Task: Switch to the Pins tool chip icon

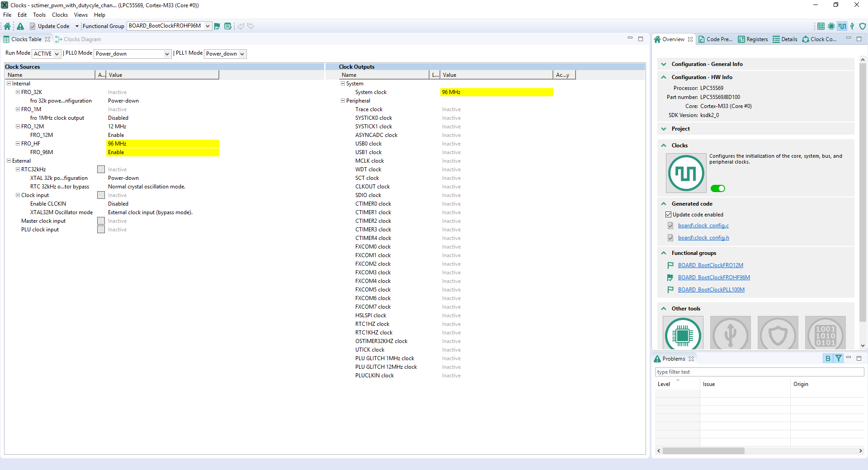Action: pos(831,26)
